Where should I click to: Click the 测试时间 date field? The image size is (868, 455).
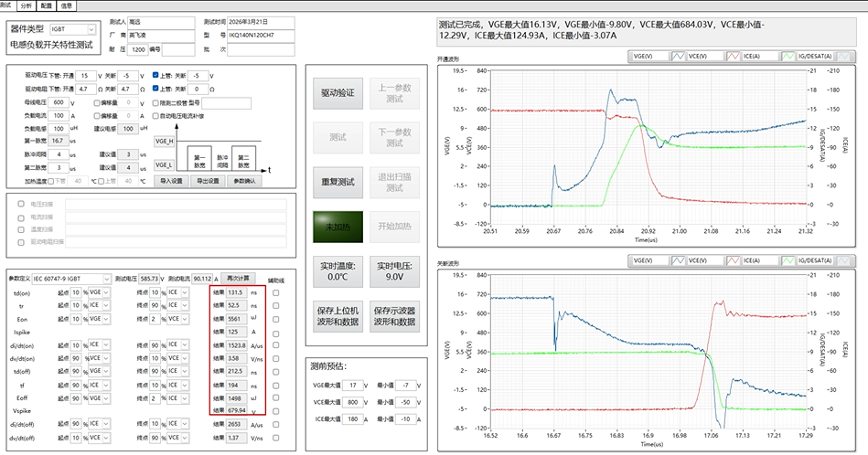261,22
